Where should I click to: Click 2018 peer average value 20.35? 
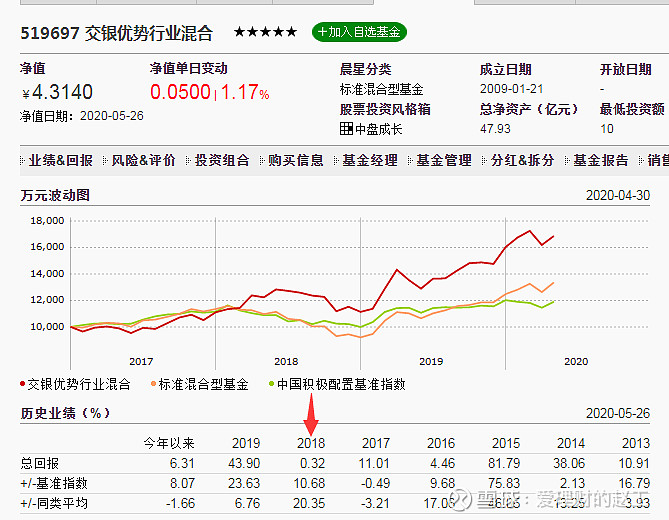click(x=309, y=503)
